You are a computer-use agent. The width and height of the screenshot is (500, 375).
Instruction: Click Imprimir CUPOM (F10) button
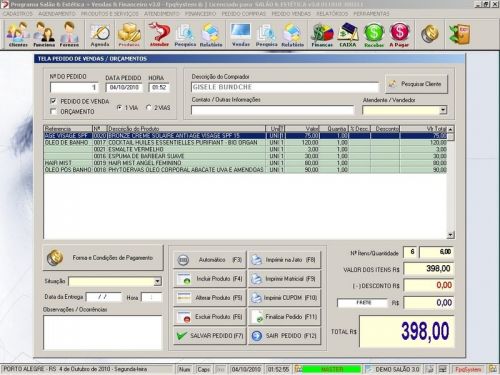coord(284,298)
